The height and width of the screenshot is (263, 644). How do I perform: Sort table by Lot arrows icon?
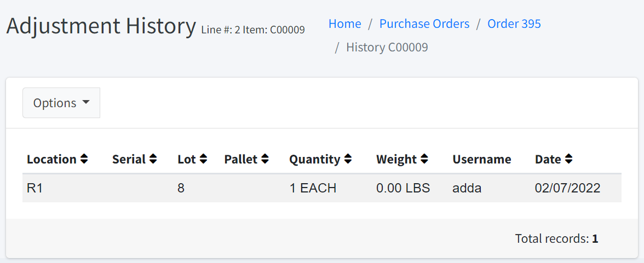coord(203,159)
